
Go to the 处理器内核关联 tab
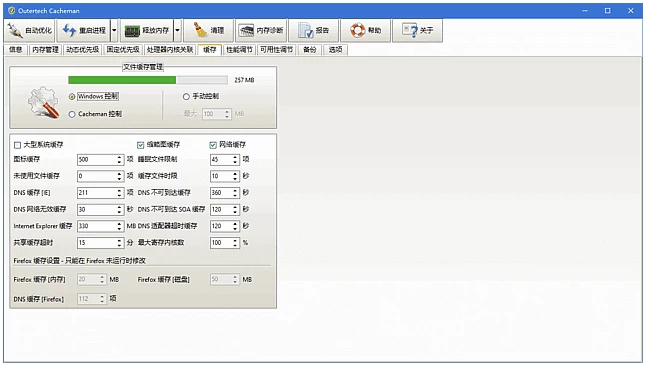170,50
